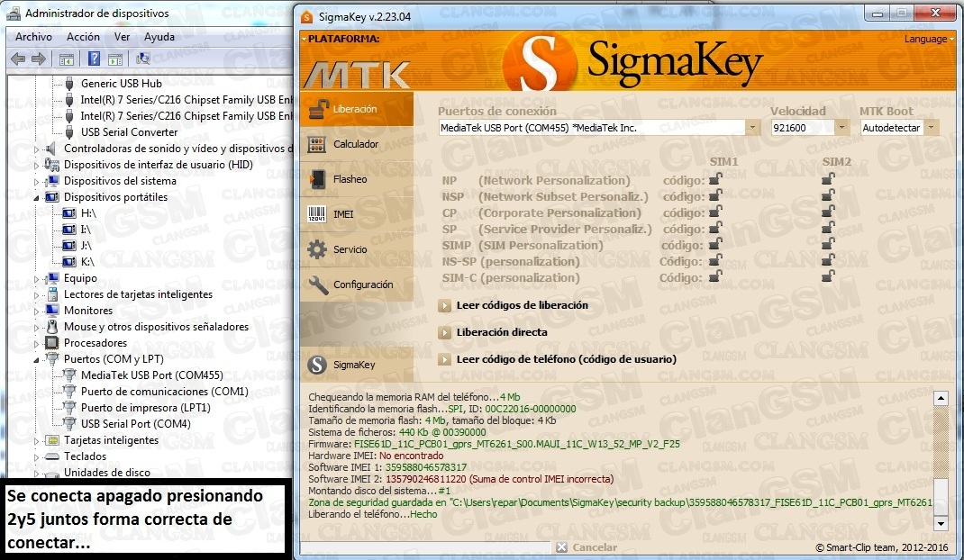Click the lock icon for SP under SIM1

pyautogui.click(x=715, y=228)
